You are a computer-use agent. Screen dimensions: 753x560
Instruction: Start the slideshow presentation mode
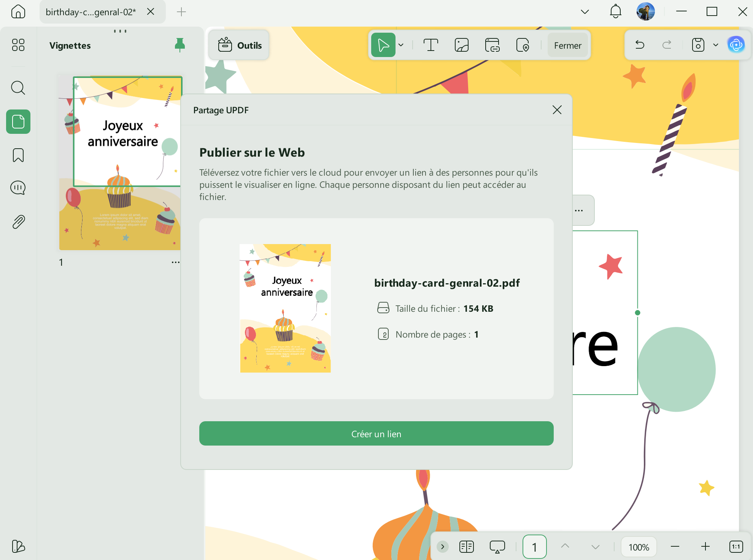point(497,547)
